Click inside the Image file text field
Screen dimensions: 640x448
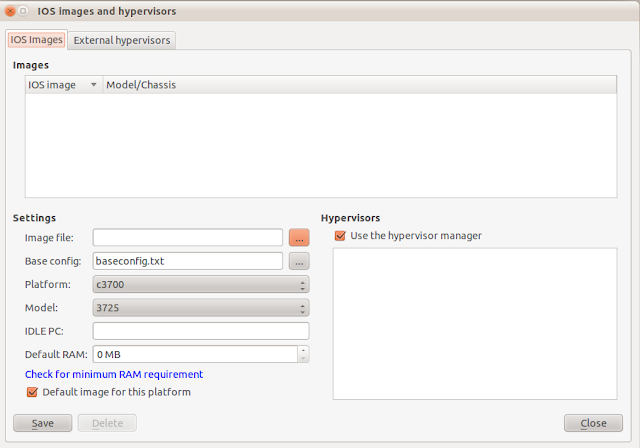188,237
